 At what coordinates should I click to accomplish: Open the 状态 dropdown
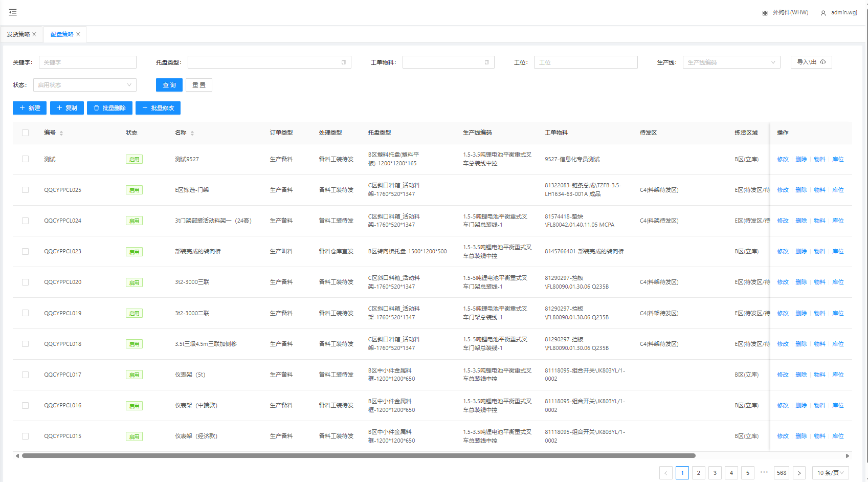coord(85,85)
